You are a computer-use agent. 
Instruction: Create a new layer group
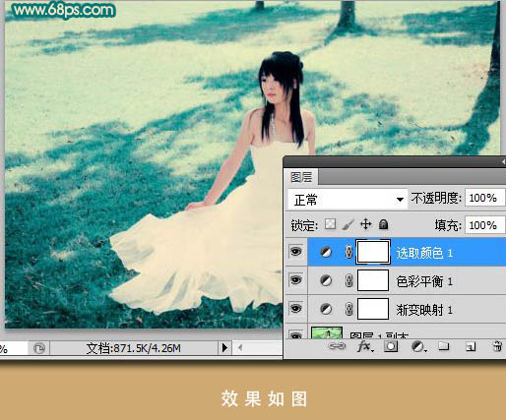coord(444,346)
